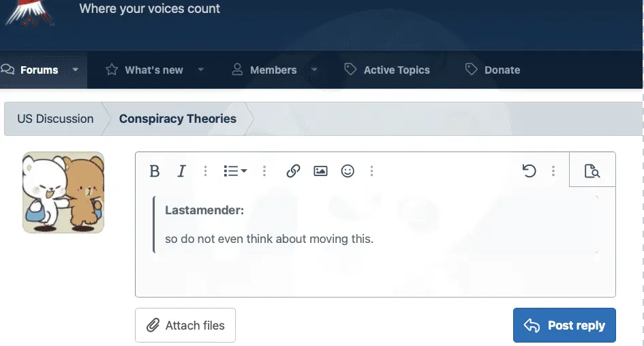Image resolution: width=644 pixels, height=346 pixels.
Task: Expand the Members submenu arrow
Action: click(314, 70)
